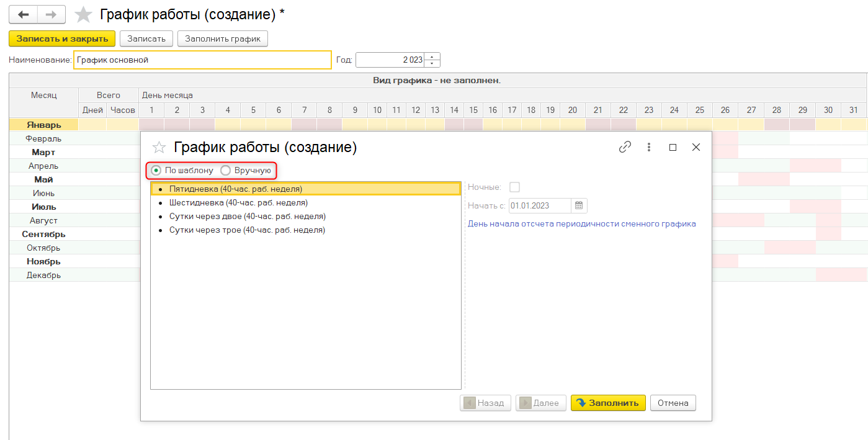Choose "Сутки через двое" template

click(247, 216)
